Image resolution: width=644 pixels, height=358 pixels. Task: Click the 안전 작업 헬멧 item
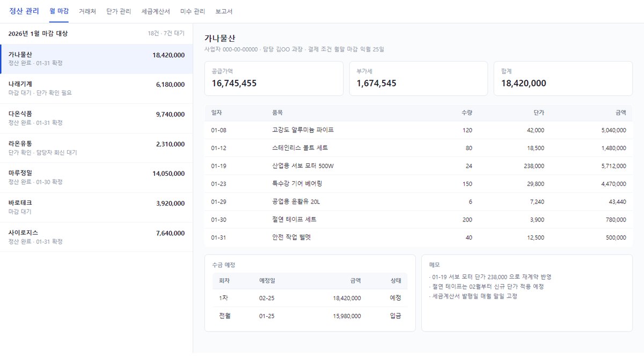point(291,237)
